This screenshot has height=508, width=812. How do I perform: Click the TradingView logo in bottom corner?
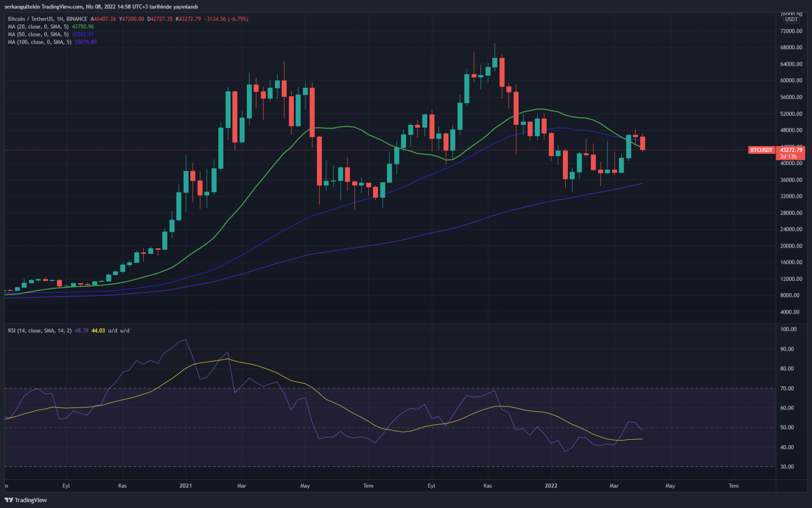point(26,500)
